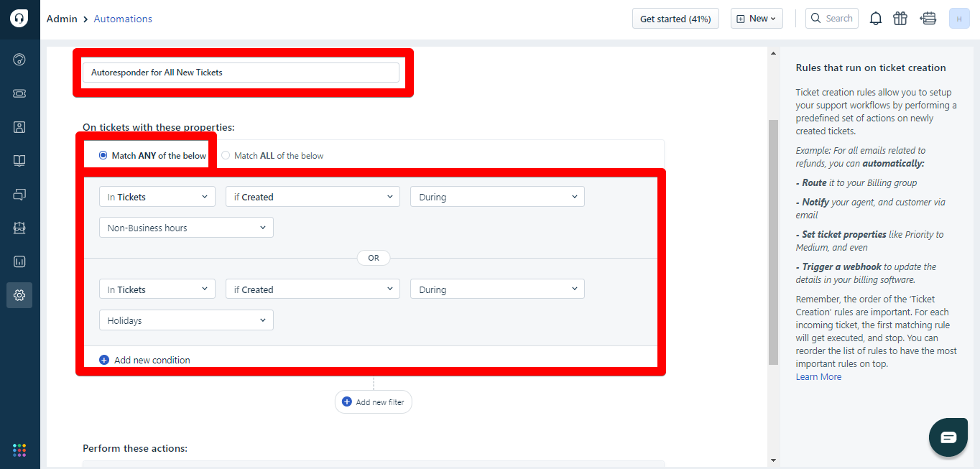Open the second if Created dropdown

(x=313, y=289)
